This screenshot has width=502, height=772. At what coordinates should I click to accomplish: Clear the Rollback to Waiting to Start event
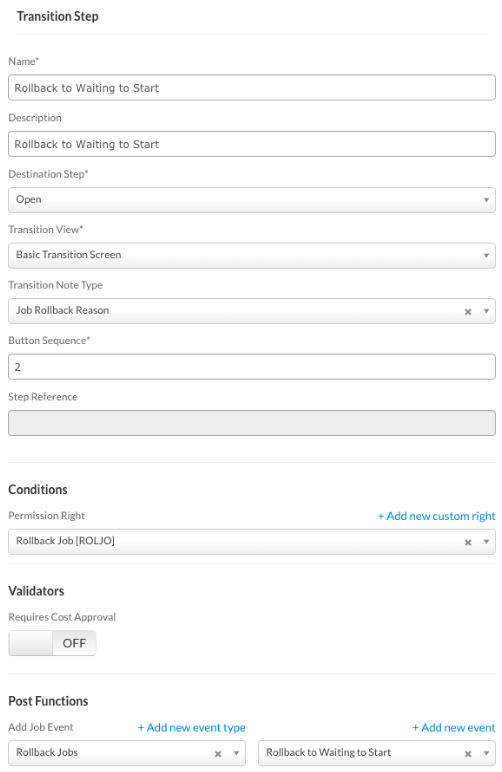pyautogui.click(x=468, y=754)
